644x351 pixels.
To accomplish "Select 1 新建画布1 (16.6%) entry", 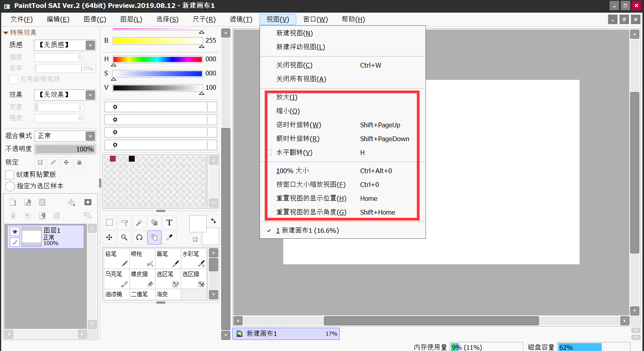I will (x=343, y=230).
